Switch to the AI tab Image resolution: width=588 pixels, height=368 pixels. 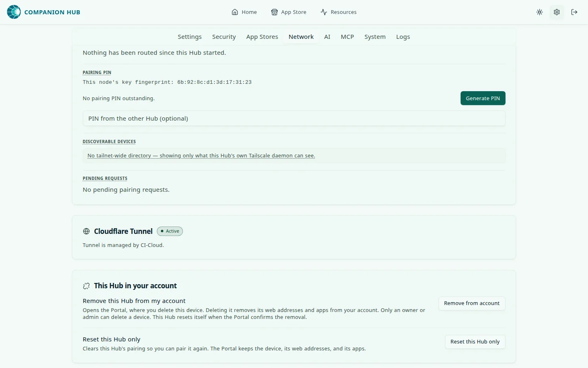pos(327,37)
